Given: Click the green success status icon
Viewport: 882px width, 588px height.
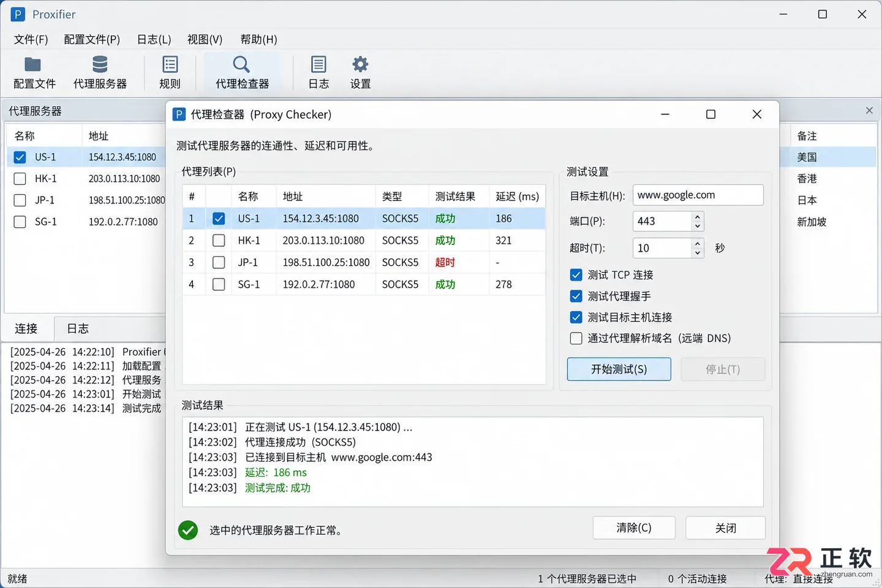Looking at the screenshot, I should [x=188, y=530].
